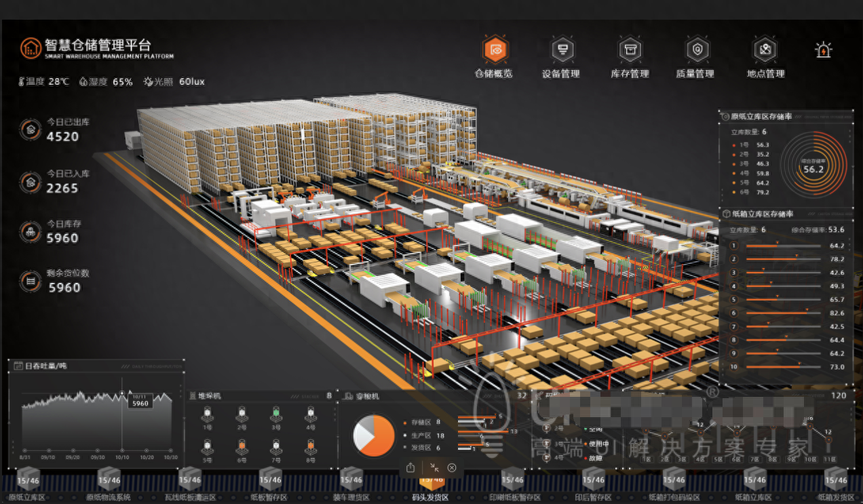Click the orange pie chart segment
Viewport: 863px width, 504px height.
pos(381,438)
